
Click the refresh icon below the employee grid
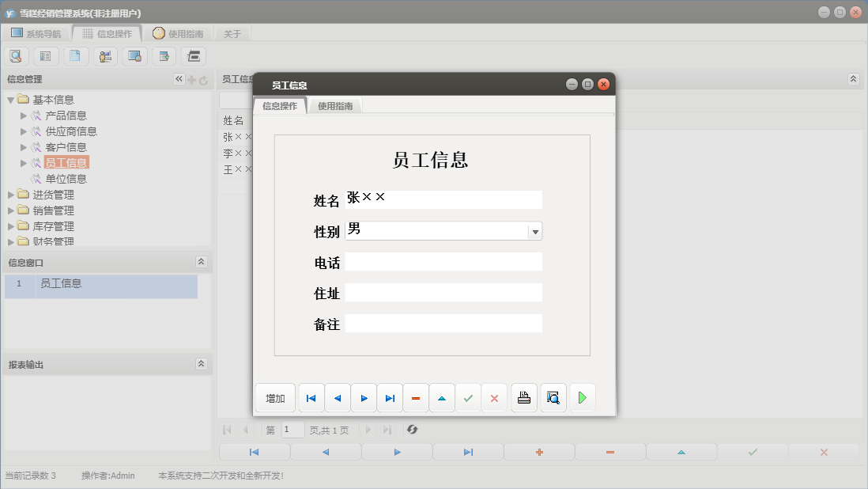point(411,430)
